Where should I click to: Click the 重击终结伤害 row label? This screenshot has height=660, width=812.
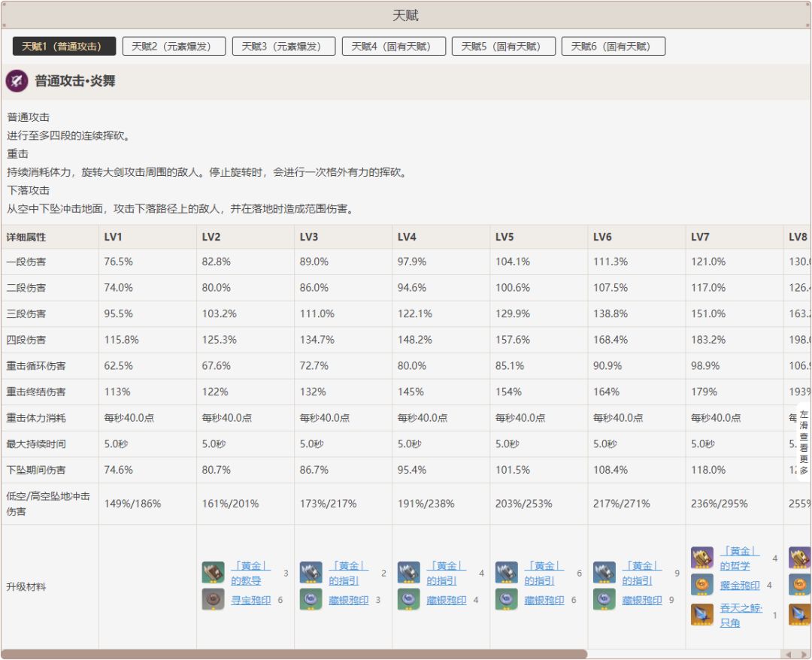click(36, 392)
